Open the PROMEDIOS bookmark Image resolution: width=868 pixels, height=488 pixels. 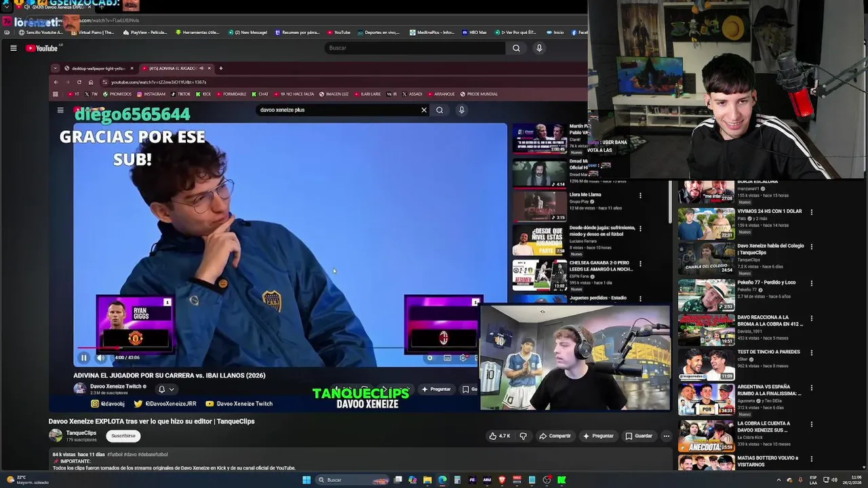117,94
